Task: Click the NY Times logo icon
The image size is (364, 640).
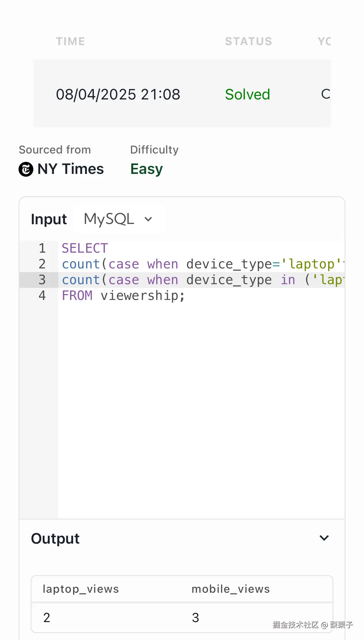Action: tap(26, 169)
